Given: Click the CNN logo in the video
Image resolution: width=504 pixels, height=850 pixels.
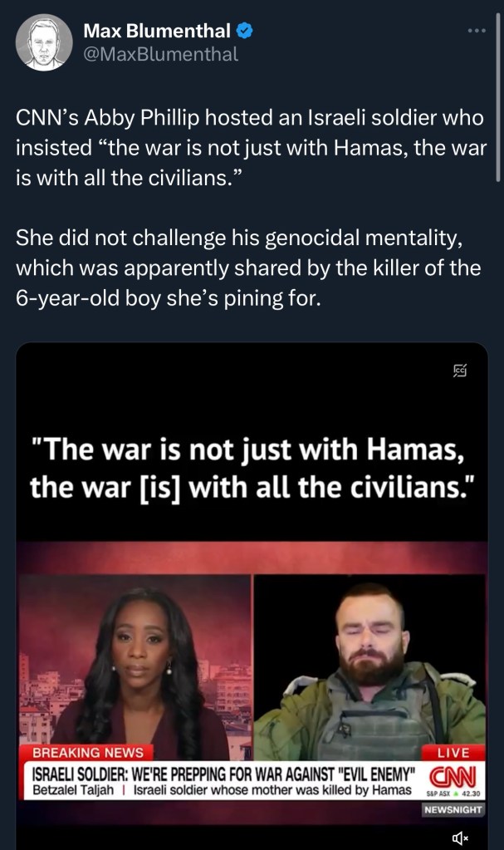Looking at the screenshot, I should [x=453, y=776].
